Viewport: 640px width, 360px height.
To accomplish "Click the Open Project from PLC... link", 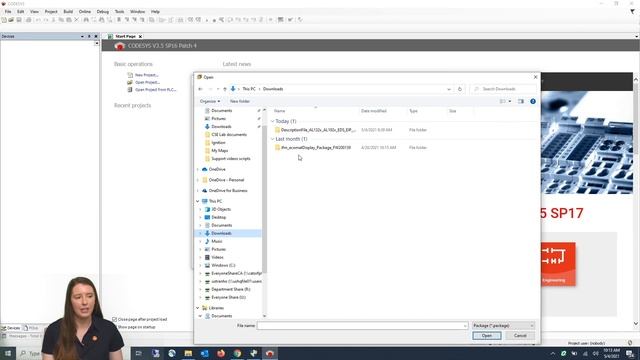I will click(x=156, y=90).
